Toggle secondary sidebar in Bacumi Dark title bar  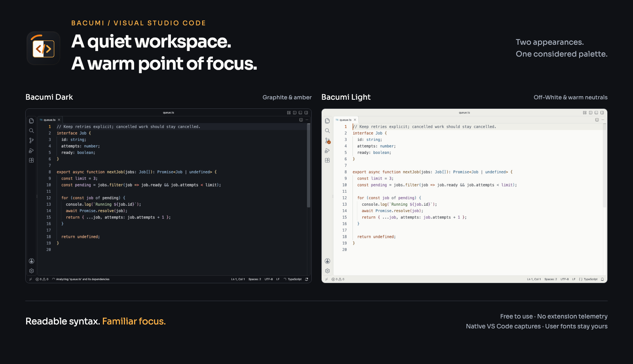306,113
